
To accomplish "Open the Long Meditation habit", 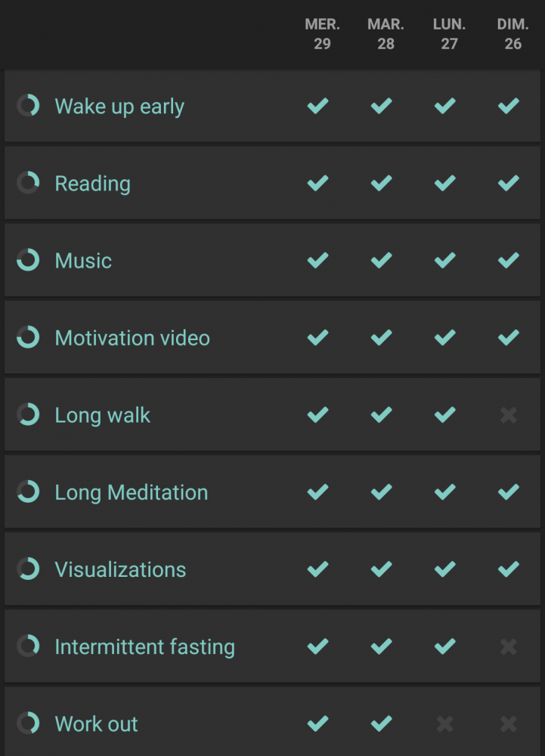I will (x=131, y=492).
